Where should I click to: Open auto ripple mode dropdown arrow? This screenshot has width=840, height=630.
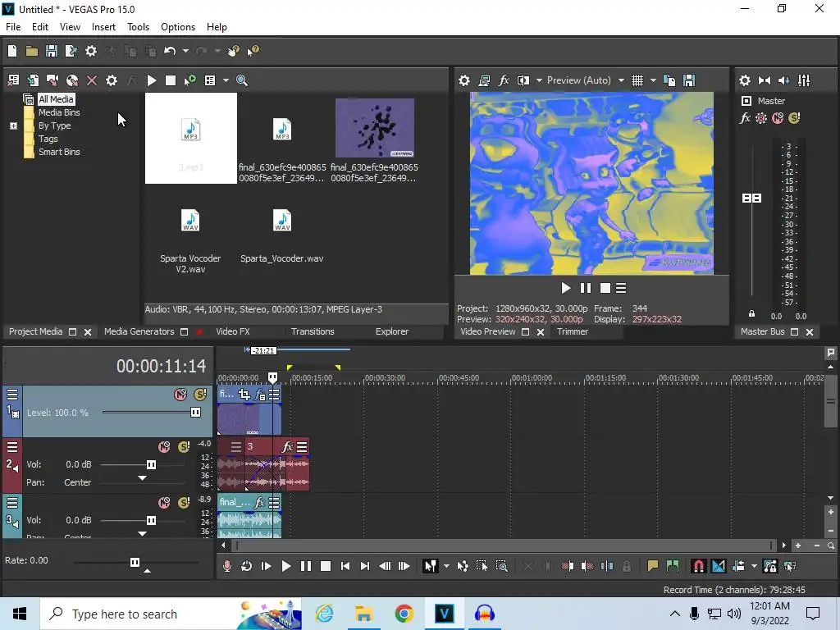(754, 566)
